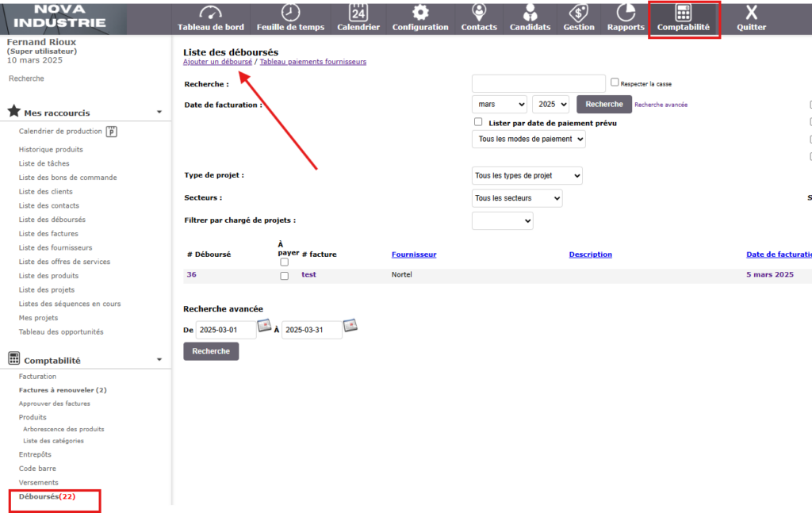Open the Contacts pin icon

point(479,13)
